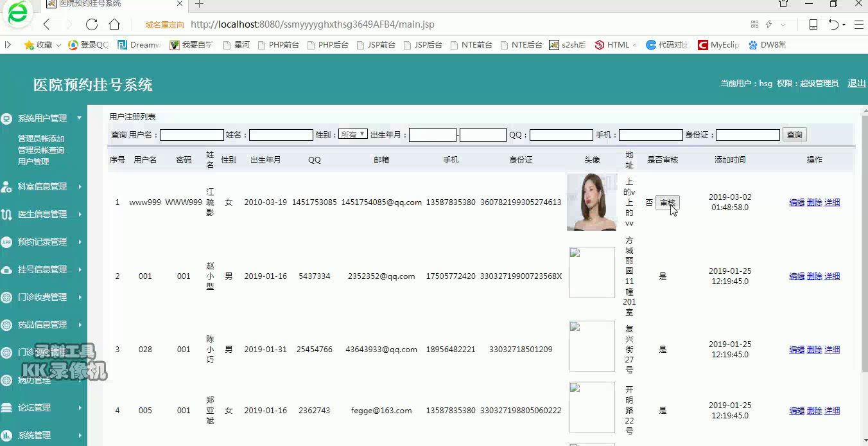The width and height of the screenshot is (868, 446).
Task: Click email 1451754085@qq.com cell
Action: tap(381, 202)
